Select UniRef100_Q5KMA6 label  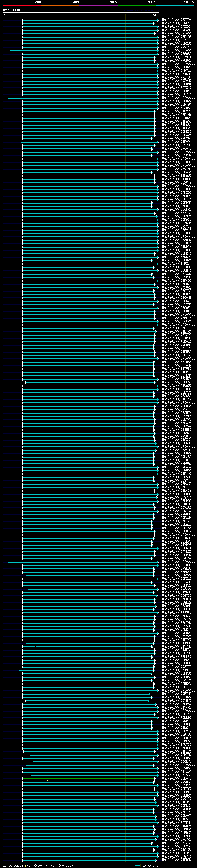click(177, 470)
